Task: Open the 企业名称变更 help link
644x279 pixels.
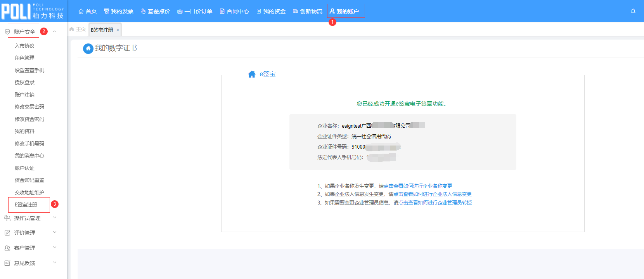Action: (x=418, y=186)
